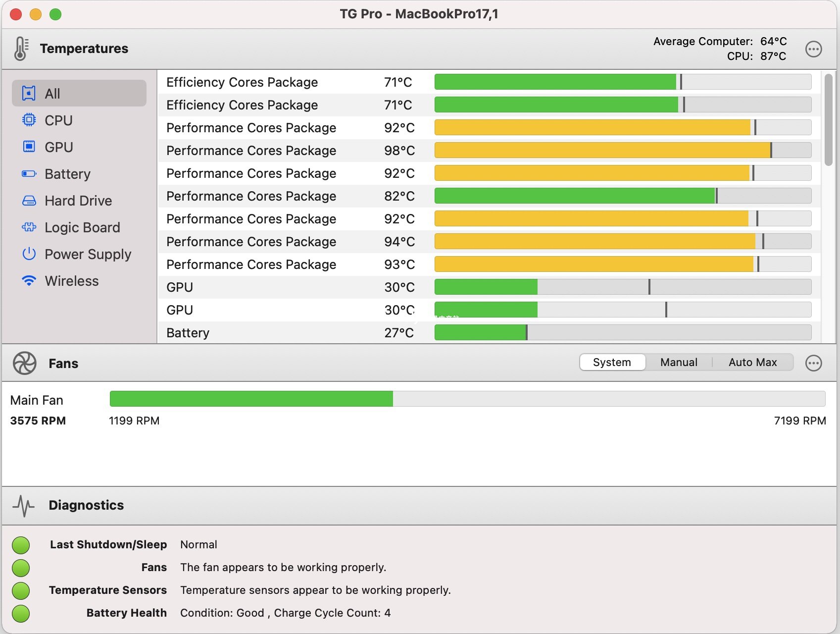This screenshot has width=840, height=634.
Task: Click the Battery Health green status indicator
Action: click(x=21, y=613)
